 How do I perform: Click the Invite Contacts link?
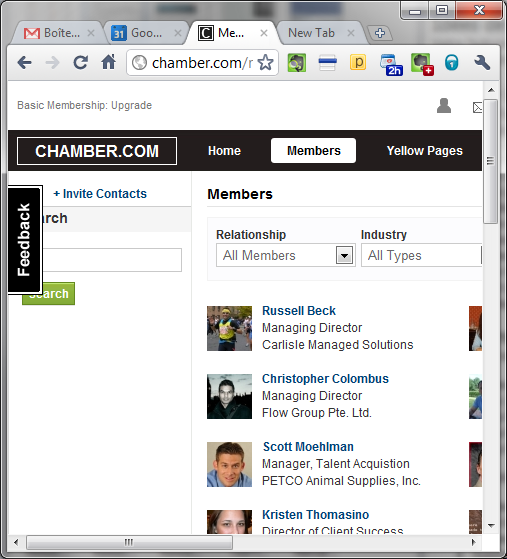point(100,194)
